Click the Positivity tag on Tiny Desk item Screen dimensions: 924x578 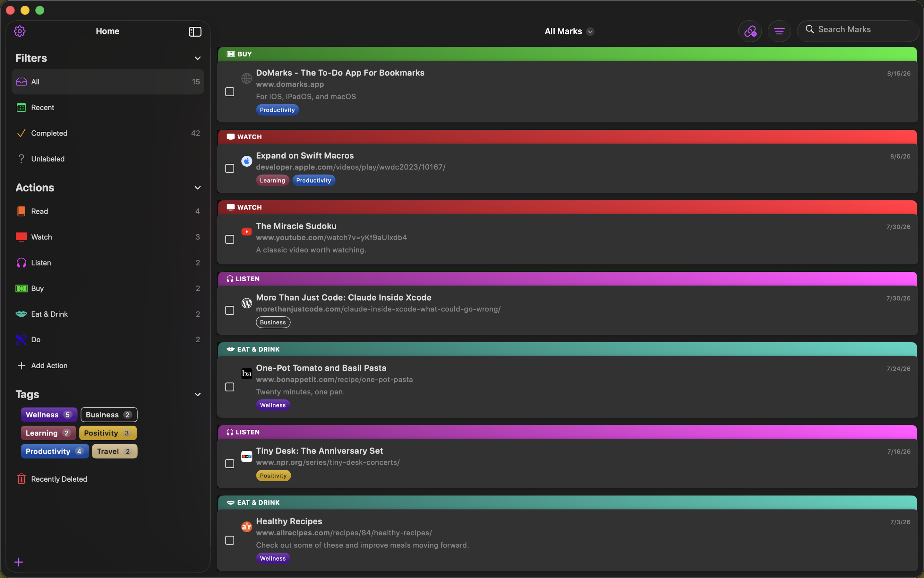coord(273,476)
